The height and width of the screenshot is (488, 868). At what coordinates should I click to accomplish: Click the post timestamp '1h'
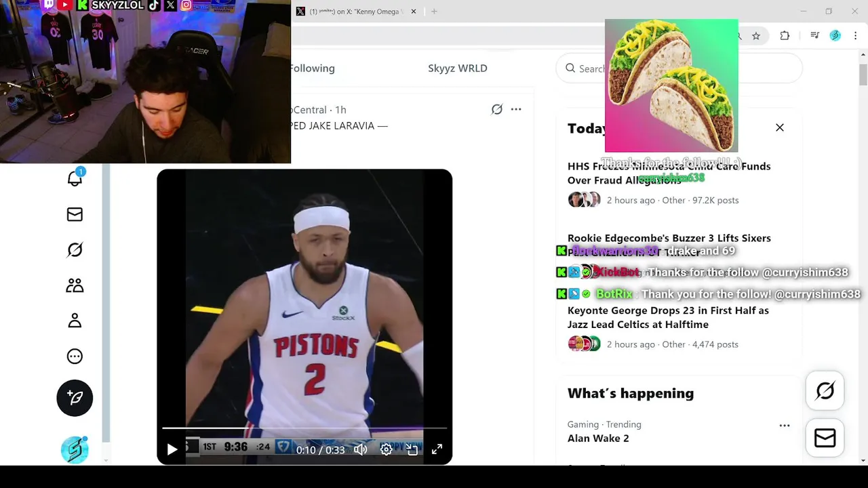click(340, 110)
